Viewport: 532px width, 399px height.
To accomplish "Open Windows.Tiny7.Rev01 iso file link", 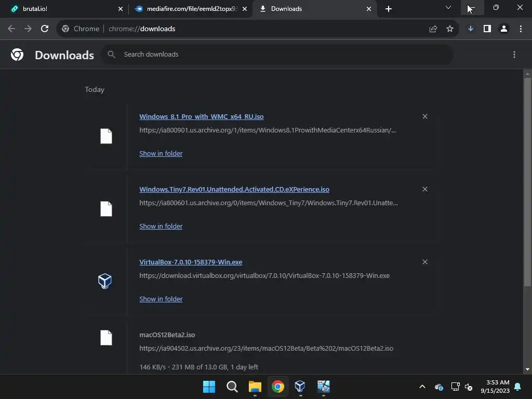I will [234, 189].
